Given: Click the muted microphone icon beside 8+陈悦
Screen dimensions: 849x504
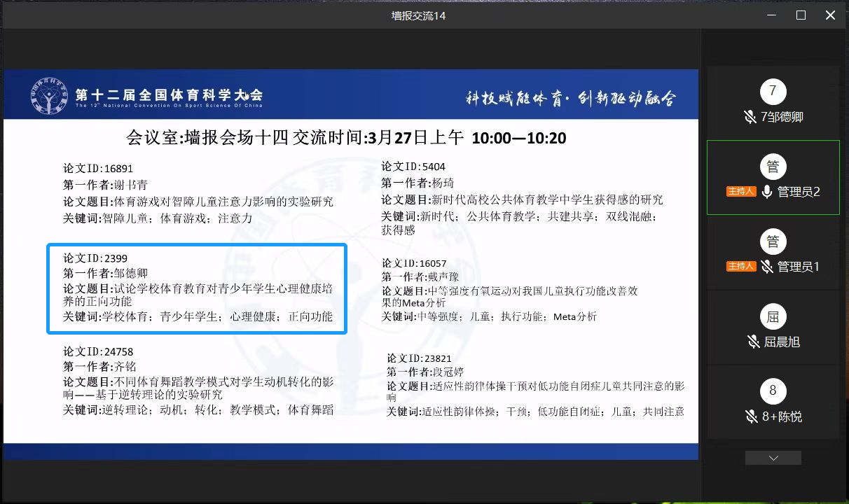Looking at the screenshot, I should tap(752, 416).
